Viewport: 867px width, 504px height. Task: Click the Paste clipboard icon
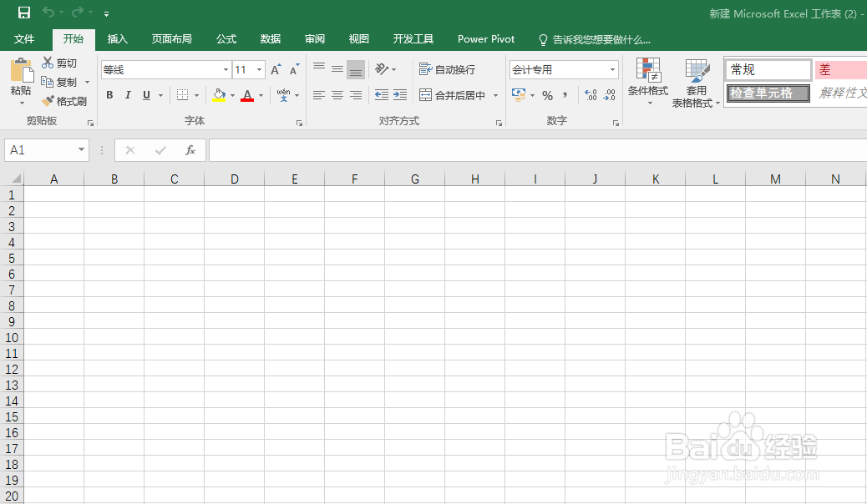[x=22, y=71]
